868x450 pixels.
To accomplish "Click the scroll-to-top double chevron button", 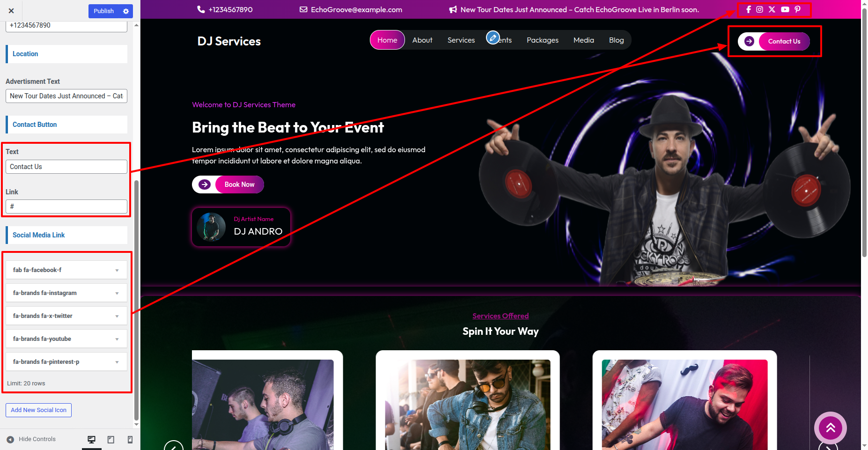I will (830, 428).
